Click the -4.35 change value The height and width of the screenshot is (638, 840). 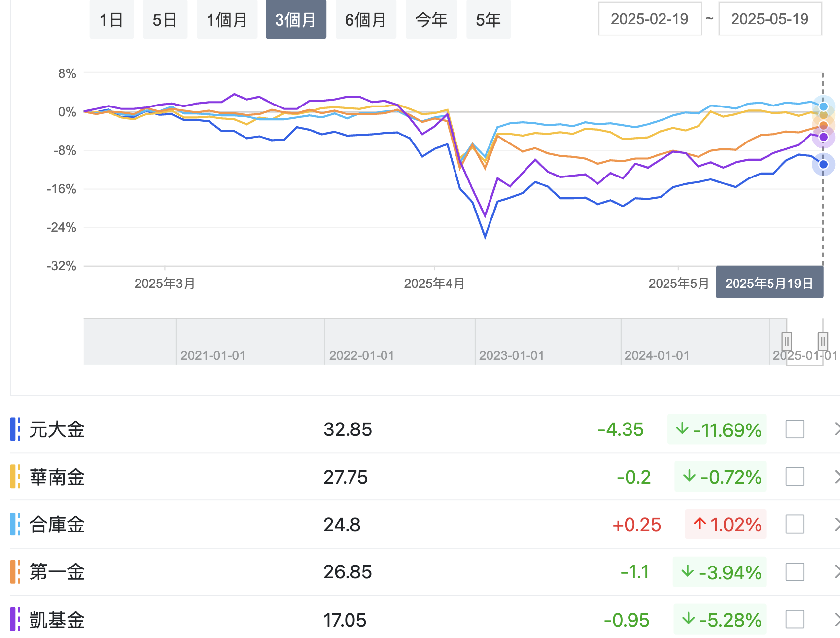tap(621, 429)
